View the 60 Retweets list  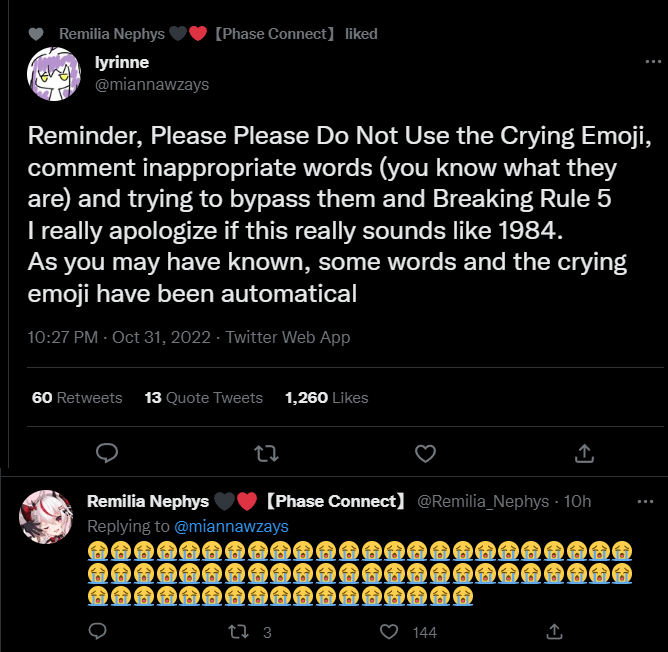(x=77, y=398)
